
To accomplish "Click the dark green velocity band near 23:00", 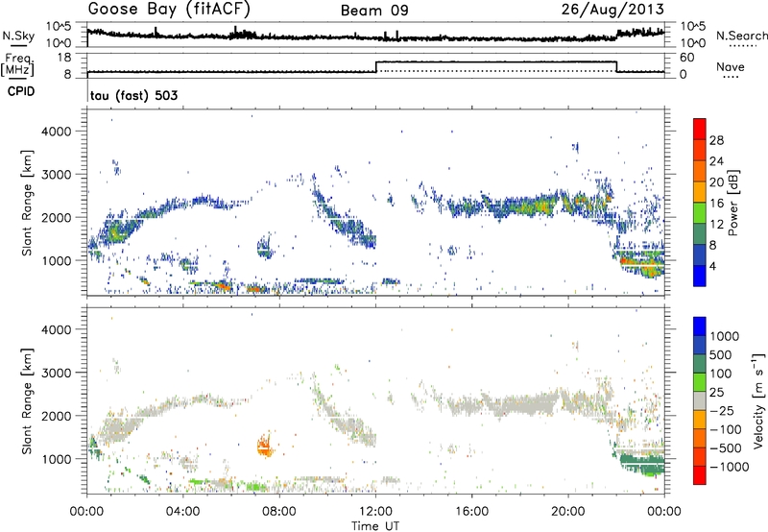I will (x=641, y=465).
